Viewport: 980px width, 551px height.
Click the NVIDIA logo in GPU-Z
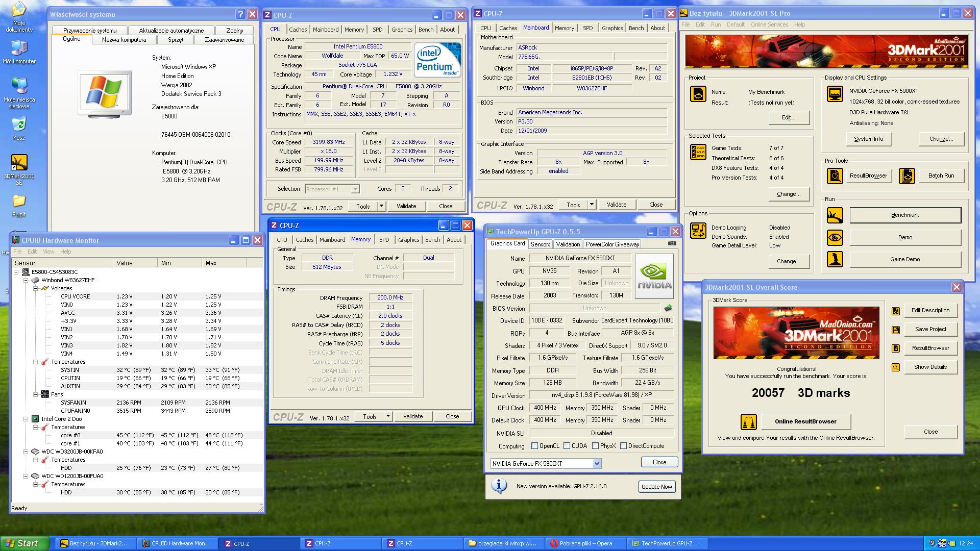click(654, 276)
